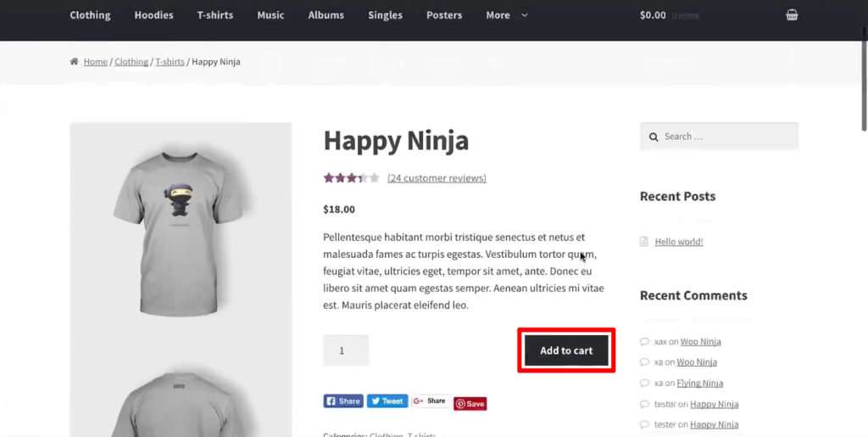Go to T-shirts via breadcrumb
868x437 pixels.
(170, 61)
